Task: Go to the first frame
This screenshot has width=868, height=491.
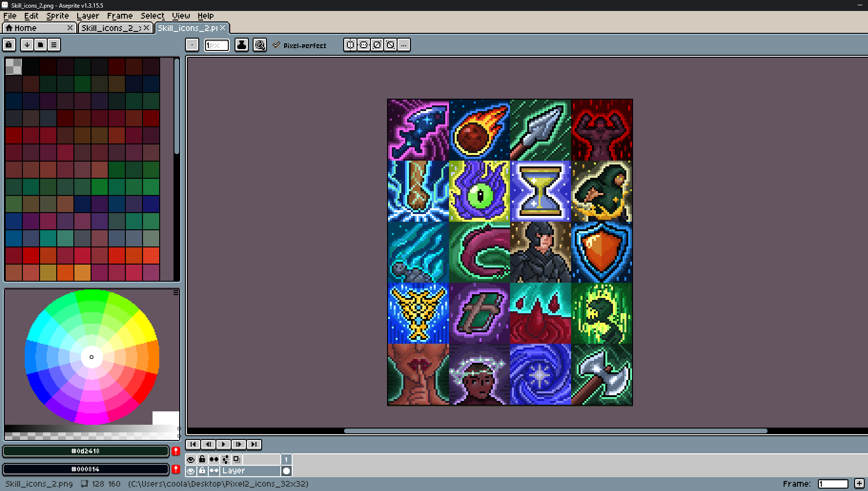Action: click(193, 444)
